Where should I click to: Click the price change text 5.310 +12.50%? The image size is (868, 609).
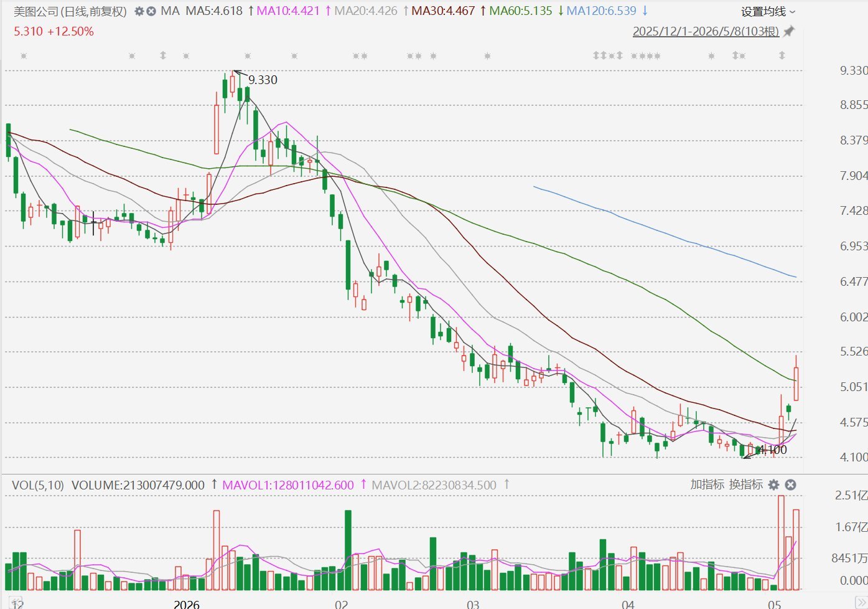coord(54,31)
